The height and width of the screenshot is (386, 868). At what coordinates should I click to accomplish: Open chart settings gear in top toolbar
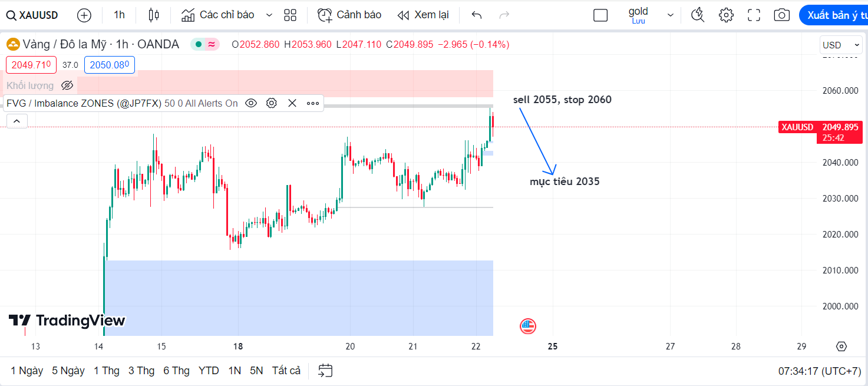coord(726,15)
